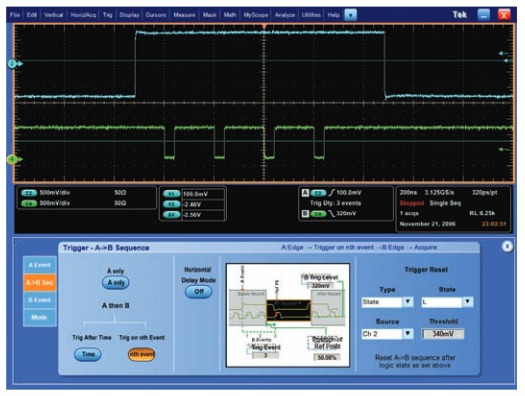Image resolution: width=525 pixels, height=396 pixels.
Task: Switch to the A Event tab
Action: pyautogui.click(x=40, y=265)
